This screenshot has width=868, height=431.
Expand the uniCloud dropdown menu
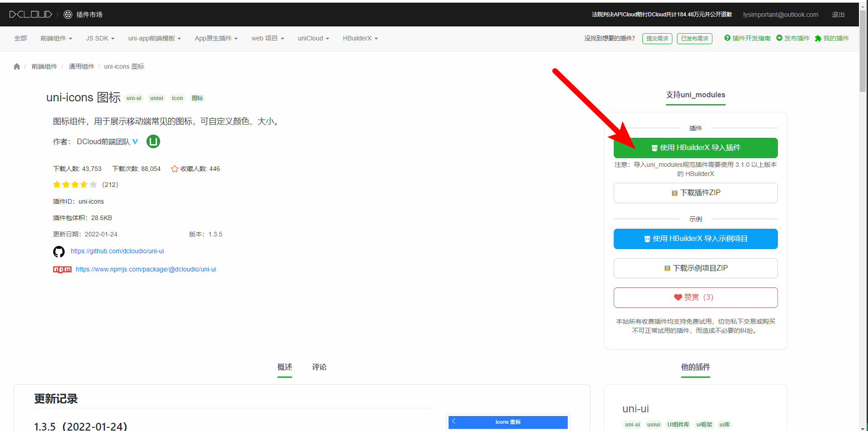(x=313, y=38)
